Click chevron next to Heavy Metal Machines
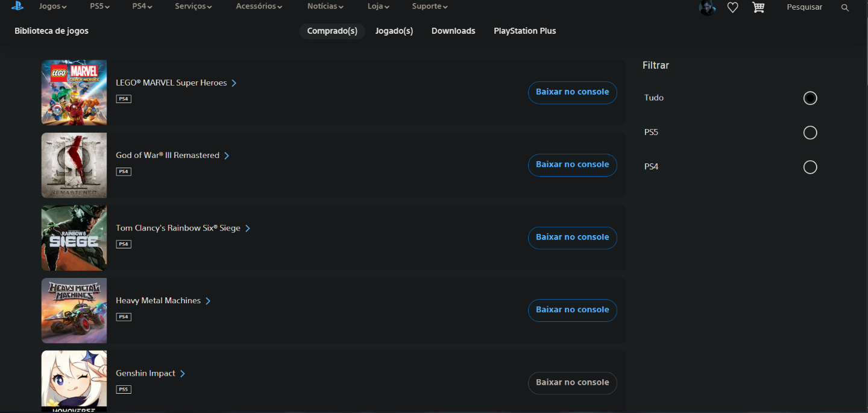868x413 pixels. (208, 301)
